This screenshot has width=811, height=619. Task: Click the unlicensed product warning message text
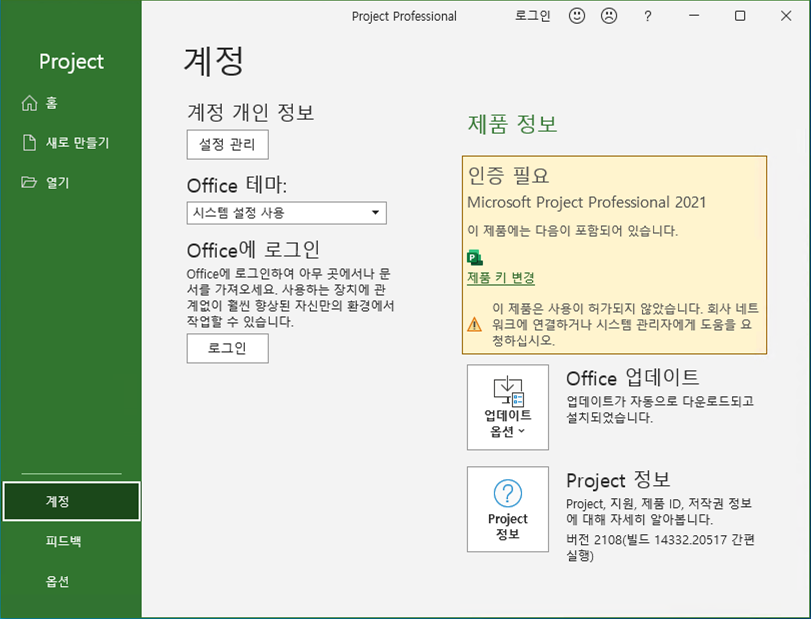tap(625, 324)
